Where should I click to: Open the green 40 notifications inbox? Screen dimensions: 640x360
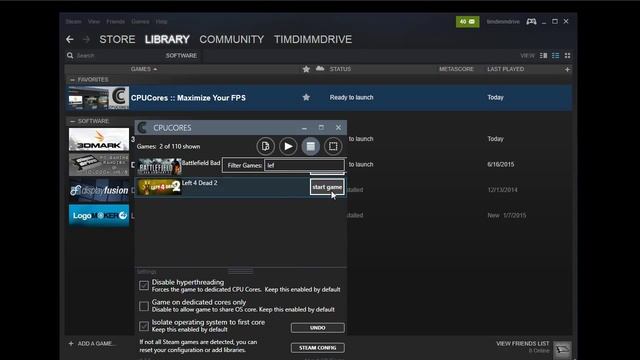[x=467, y=21]
